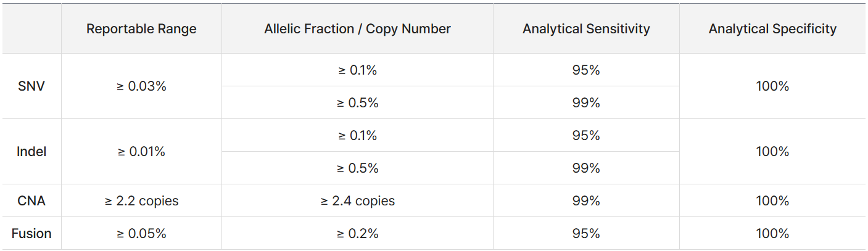Select the Indel row label

tap(31, 152)
